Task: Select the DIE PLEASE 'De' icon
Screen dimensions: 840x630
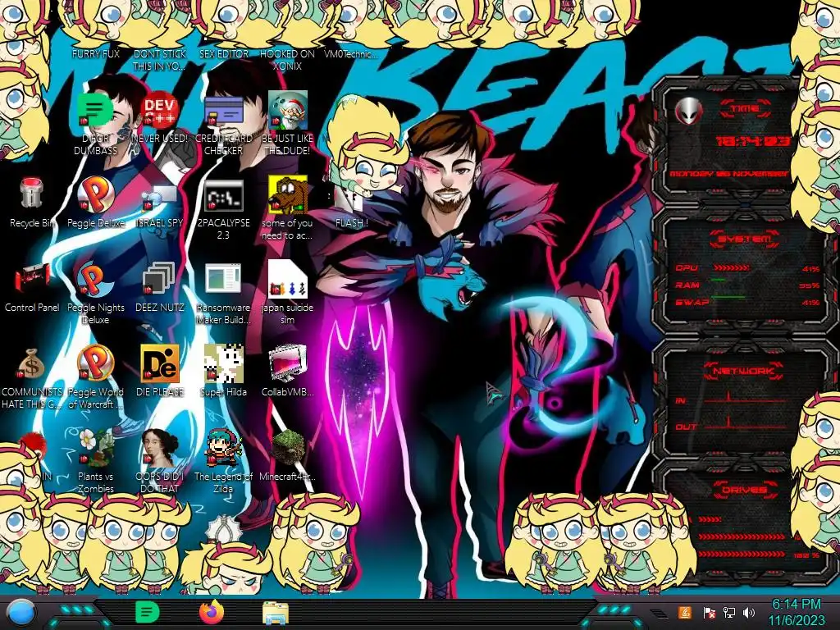Action: 160,363
